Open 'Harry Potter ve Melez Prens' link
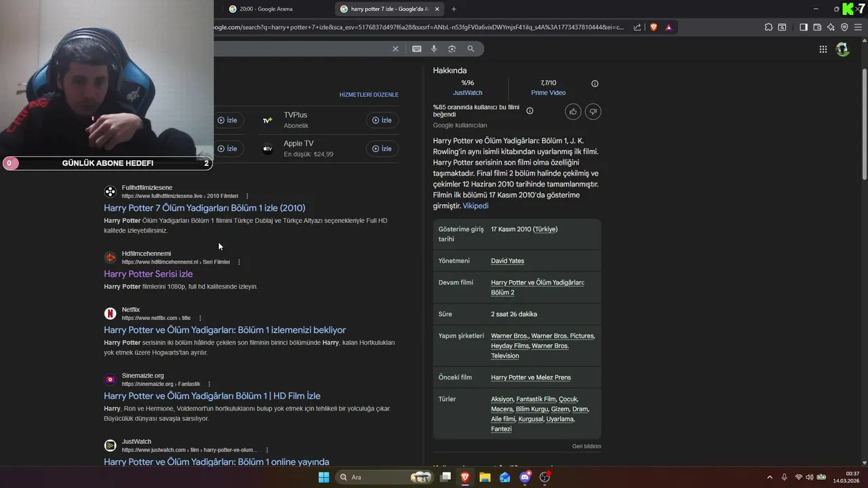Viewport: 868px width, 488px height. pyautogui.click(x=531, y=378)
